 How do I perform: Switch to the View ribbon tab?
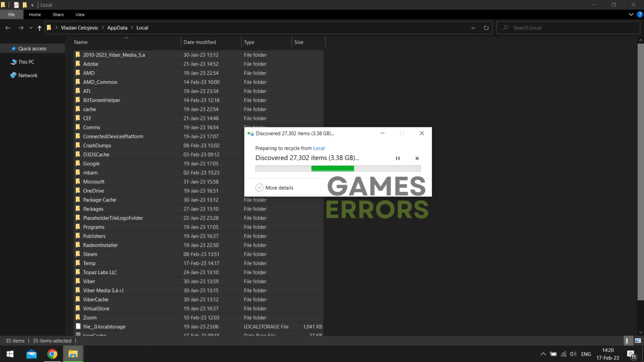pyautogui.click(x=80, y=14)
